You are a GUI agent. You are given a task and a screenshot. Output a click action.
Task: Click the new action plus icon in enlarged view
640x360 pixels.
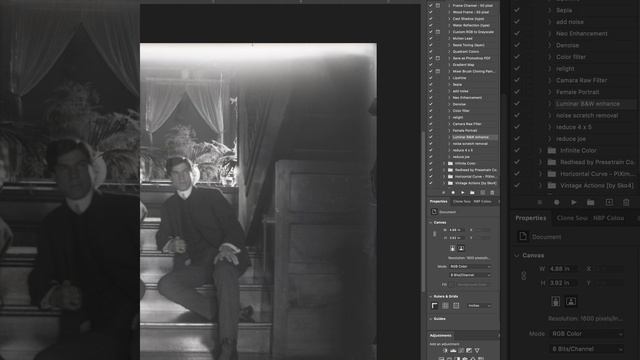click(609, 202)
